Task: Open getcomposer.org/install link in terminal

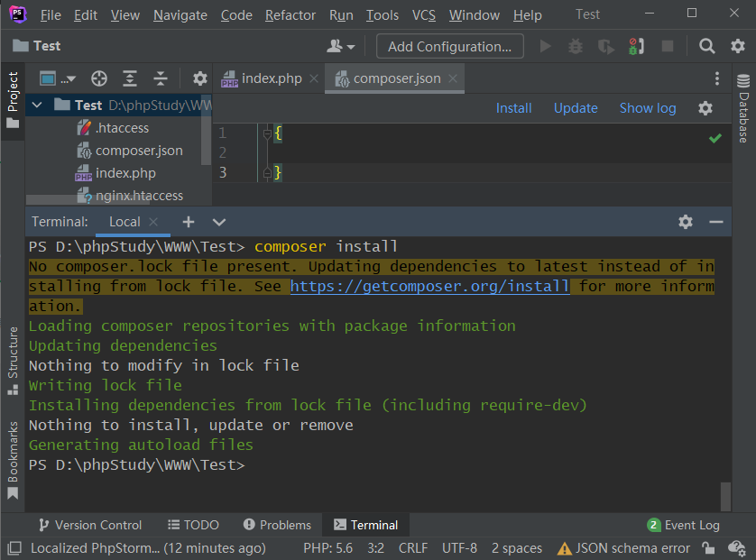Action: tap(429, 287)
